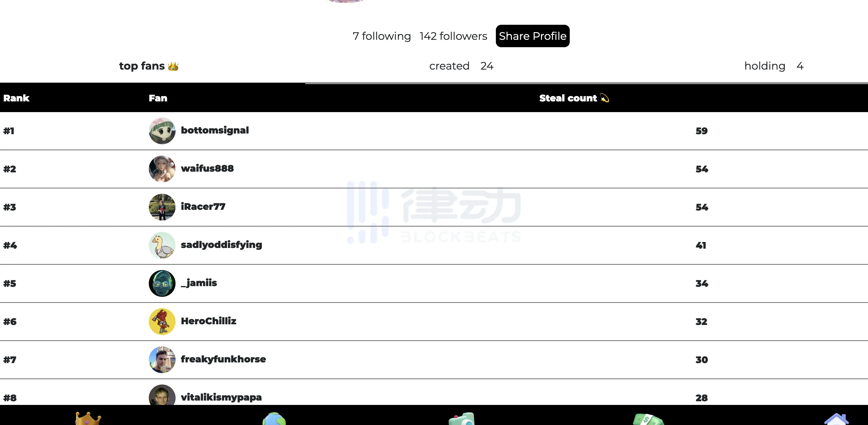Screen dimensions: 868x425
Task: Select the top fans tab
Action: 149,66
